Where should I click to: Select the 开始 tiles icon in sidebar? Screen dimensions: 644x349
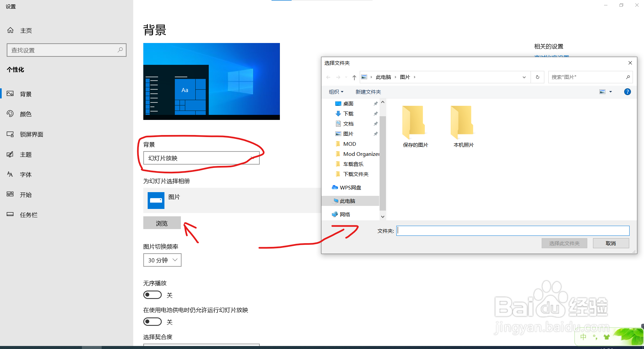tap(10, 194)
